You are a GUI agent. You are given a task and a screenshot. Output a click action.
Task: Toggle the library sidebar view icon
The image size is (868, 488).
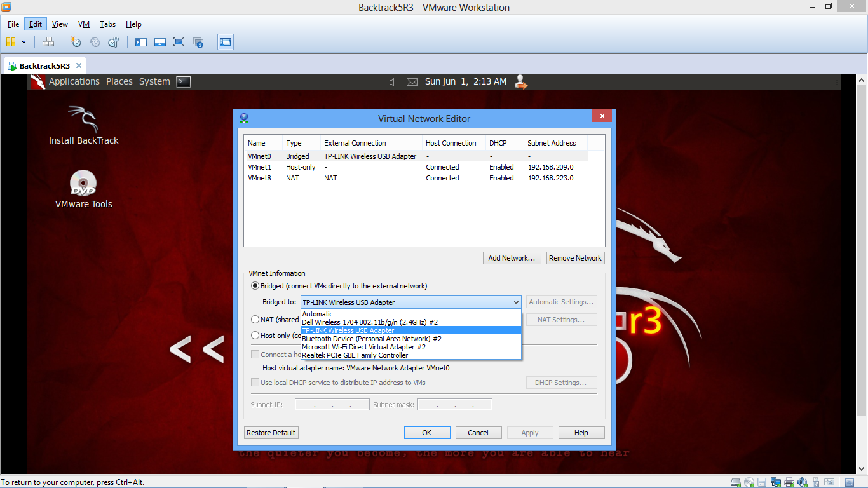tap(141, 42)
